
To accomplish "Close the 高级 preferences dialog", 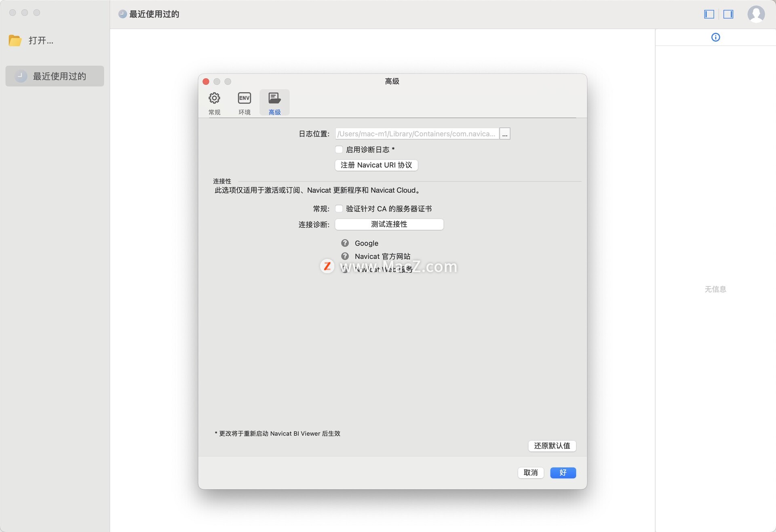I will [206, 82].
